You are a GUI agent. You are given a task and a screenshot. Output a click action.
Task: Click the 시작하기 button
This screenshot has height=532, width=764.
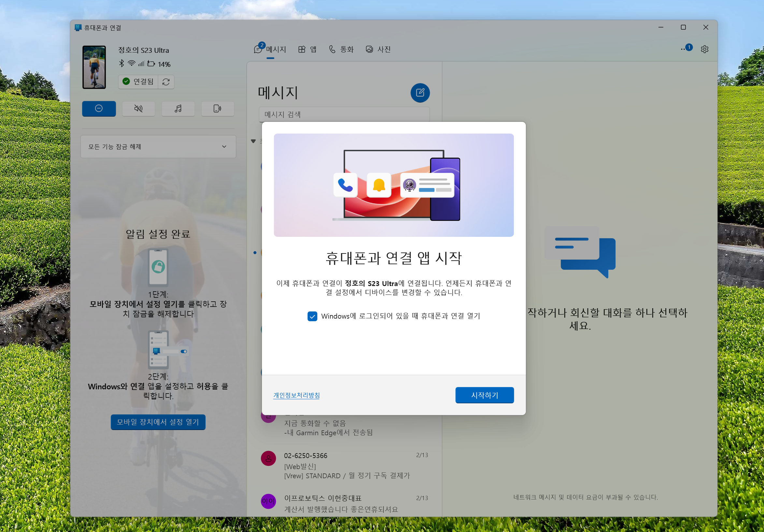(484, 395)
